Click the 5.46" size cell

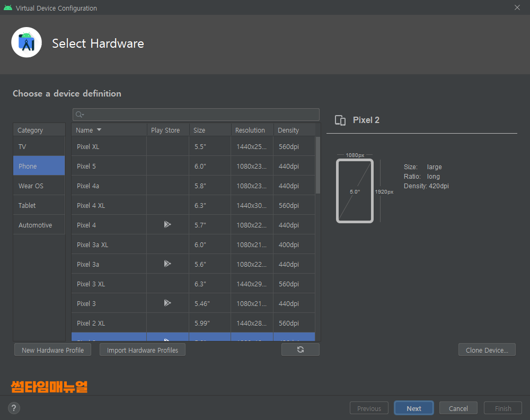[x=210, y=303]
